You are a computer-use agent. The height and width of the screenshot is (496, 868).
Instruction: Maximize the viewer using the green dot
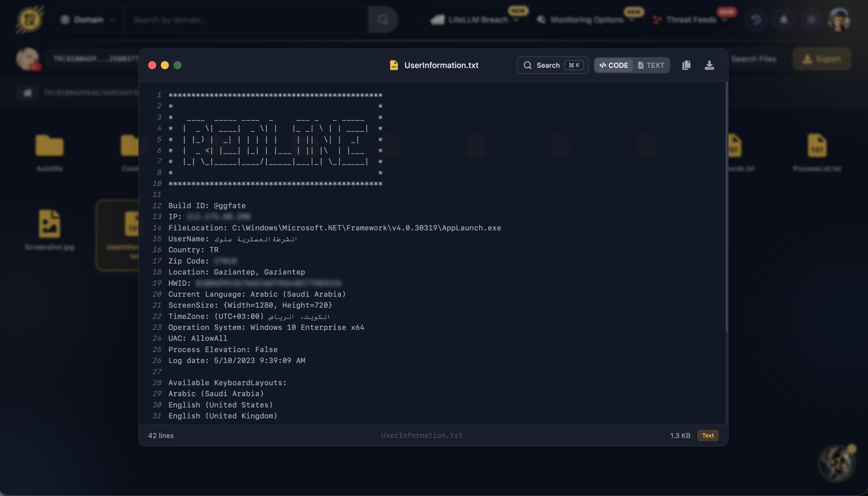[178, 65]
